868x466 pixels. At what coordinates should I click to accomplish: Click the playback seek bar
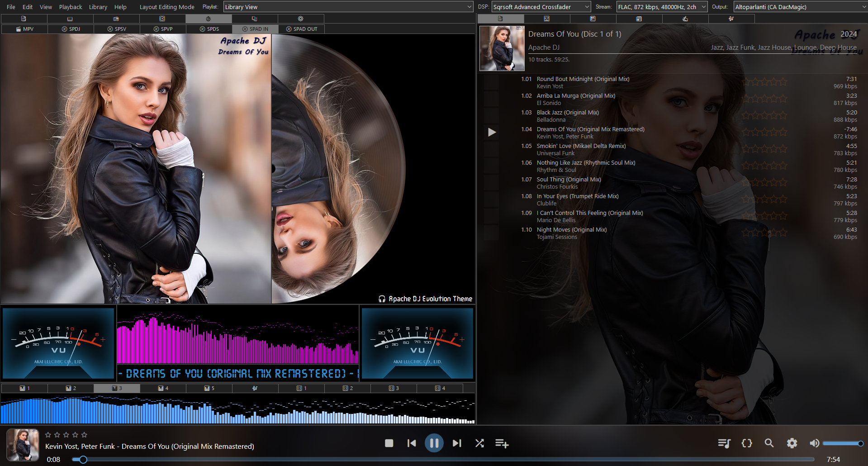pos(443,460)
